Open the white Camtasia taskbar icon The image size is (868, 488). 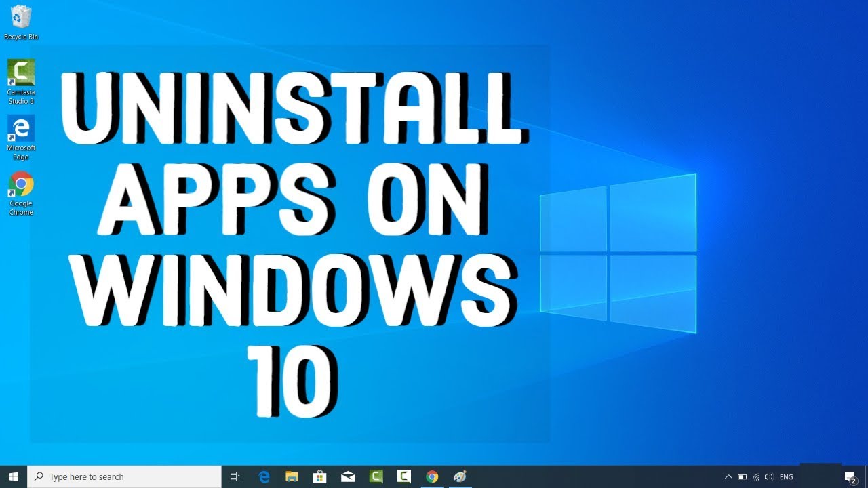coord(404,477)
